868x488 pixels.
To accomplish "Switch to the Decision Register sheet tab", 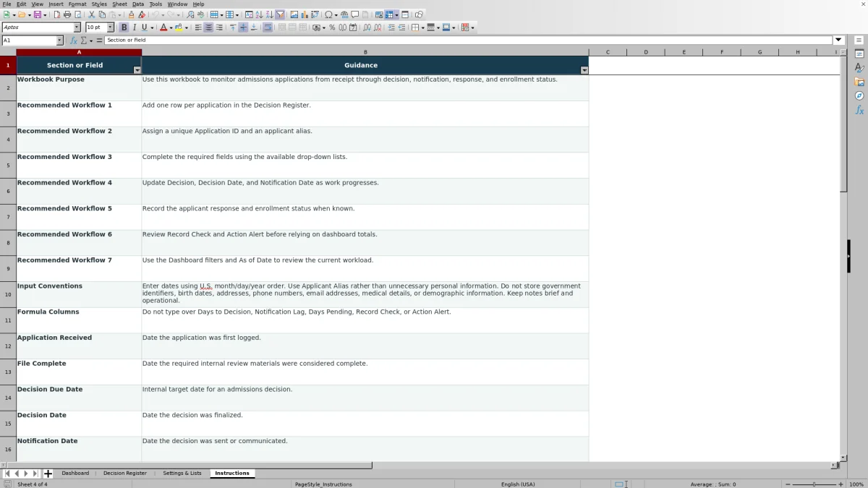I will click(x=125, y=474).
